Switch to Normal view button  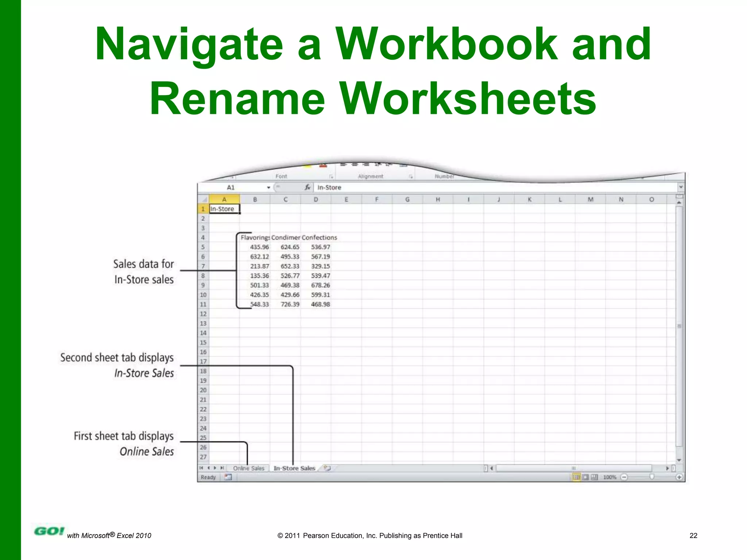pos(576,477)
